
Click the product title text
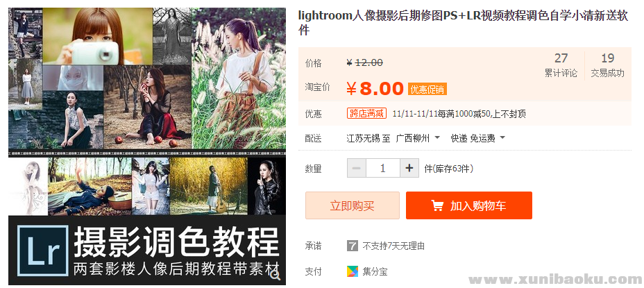coord(463,23)
